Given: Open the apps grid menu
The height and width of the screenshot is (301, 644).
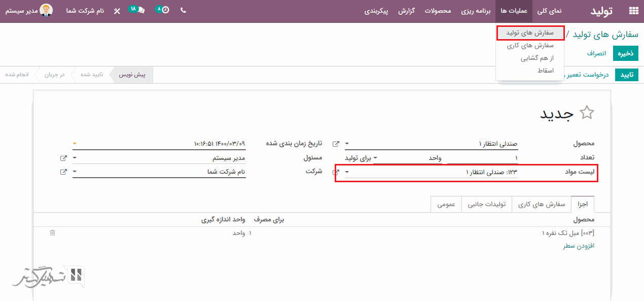Looking at the screenshot, I should pyautogui.click(x=633, y=11).
